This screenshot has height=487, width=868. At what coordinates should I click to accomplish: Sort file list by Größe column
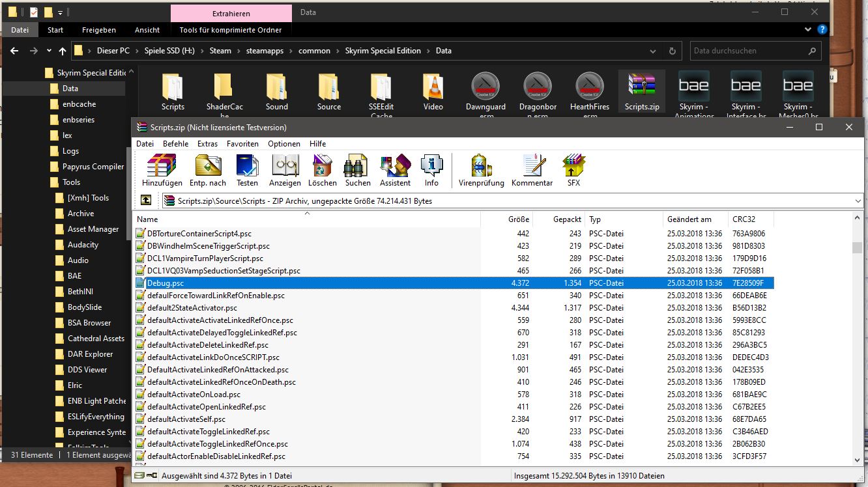(506, 219)
